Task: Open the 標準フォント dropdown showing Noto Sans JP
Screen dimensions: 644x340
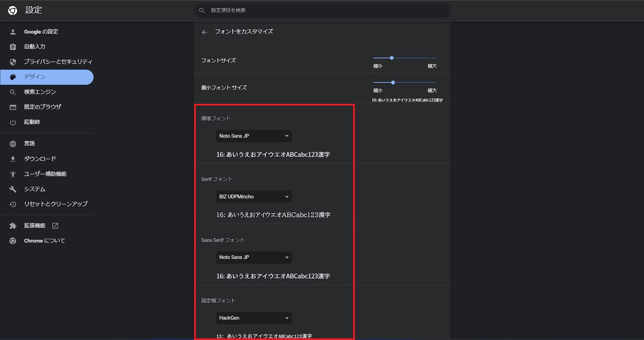Action: (254, 135)
